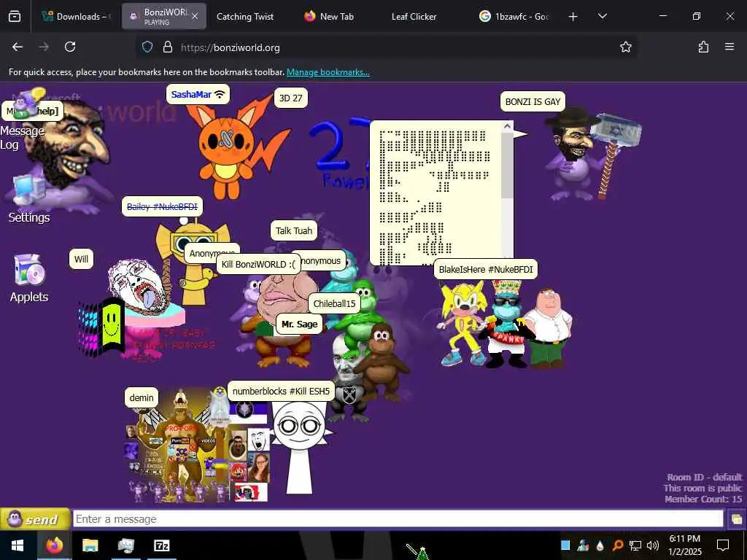Open the volume speaker tray icon
Screen dimensions: 747x560
coord(653,545)
